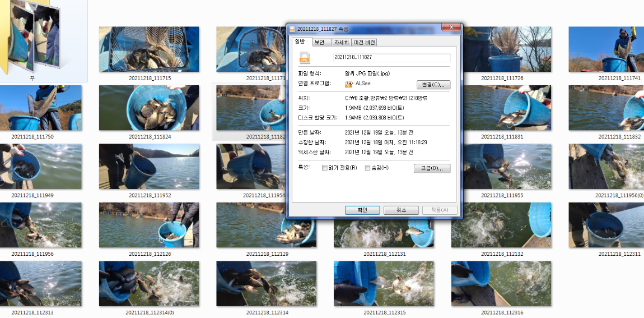The height and width of the screenshot is (318, 644).
Task: Select thumbnail 20211218_111750
Action: click(41, 108)
